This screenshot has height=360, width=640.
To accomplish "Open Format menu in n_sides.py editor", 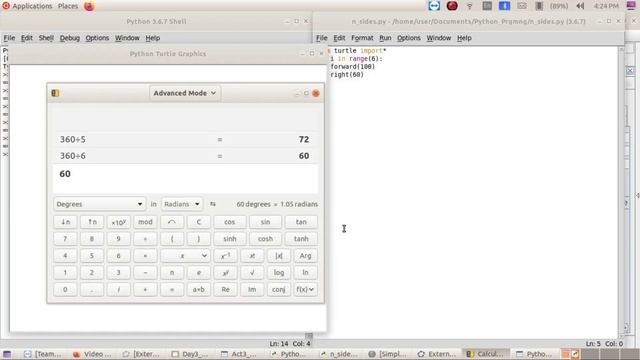I will coord(362,38).
